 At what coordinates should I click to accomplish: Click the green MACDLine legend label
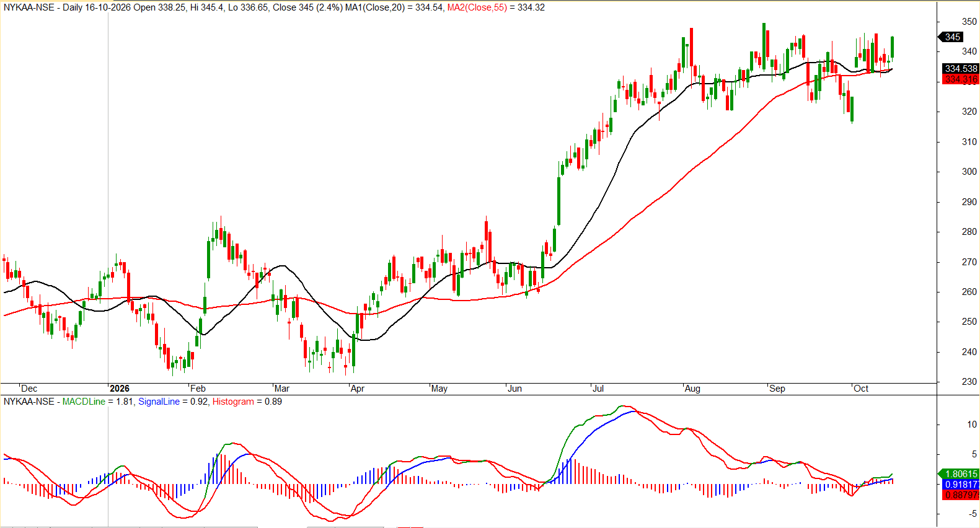(84, 402)
